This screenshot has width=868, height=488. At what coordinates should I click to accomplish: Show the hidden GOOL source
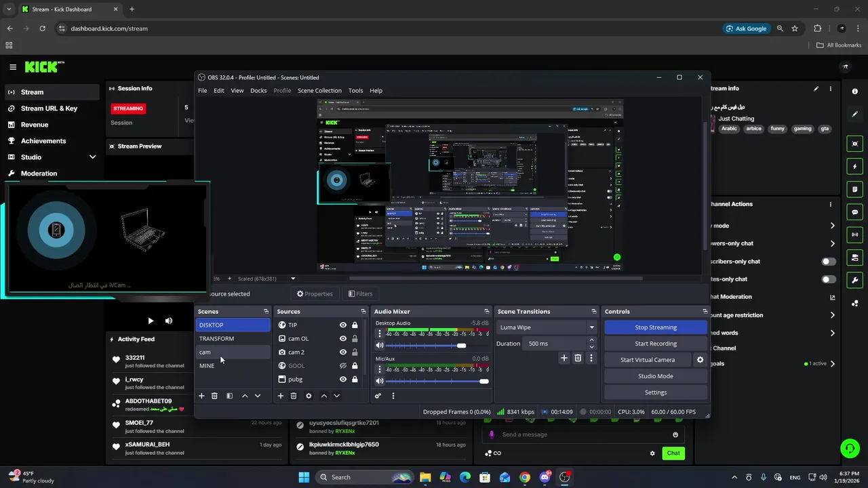coord(343,365)
